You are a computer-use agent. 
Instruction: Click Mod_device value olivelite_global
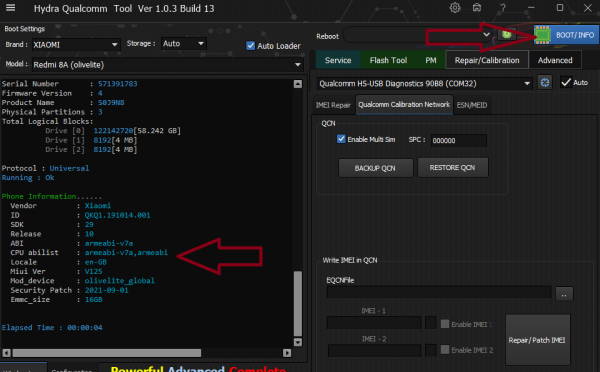coord(120,281)
